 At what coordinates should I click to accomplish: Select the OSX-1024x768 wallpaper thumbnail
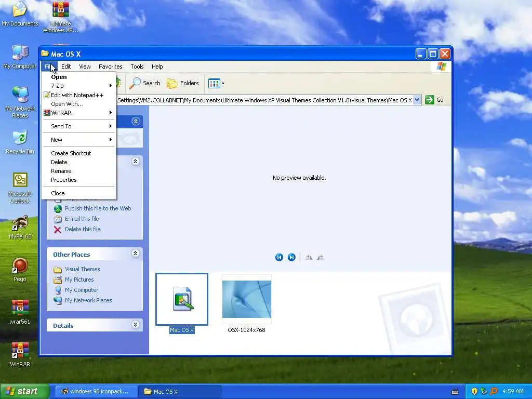pyautogui.click(x=247, y=303)
